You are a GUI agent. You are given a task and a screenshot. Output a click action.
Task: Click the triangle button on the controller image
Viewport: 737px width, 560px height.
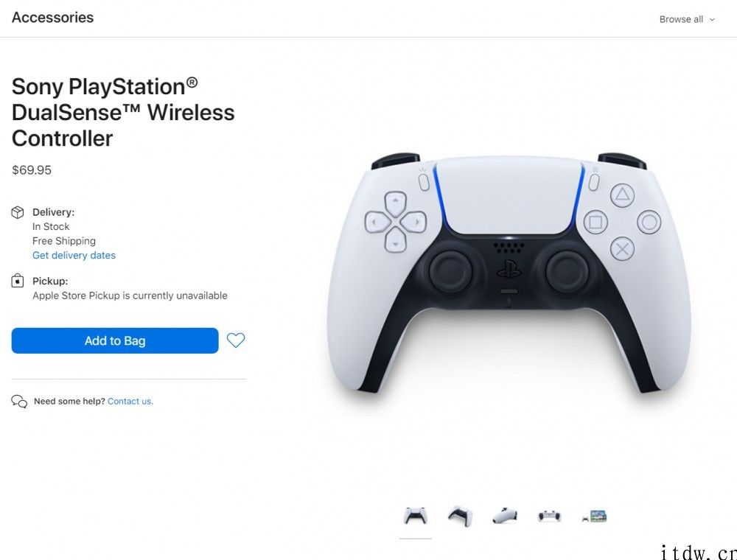[x=622, y=195]
